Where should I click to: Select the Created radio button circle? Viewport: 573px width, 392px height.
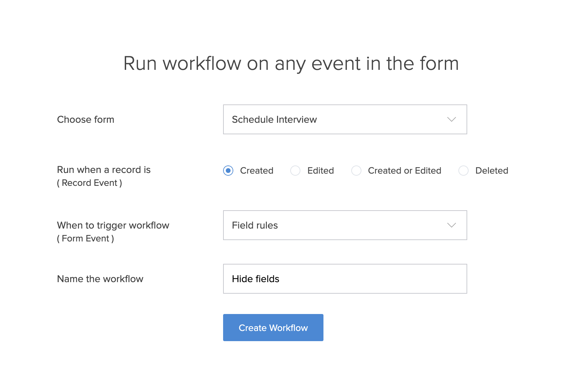tap(228, 171)
